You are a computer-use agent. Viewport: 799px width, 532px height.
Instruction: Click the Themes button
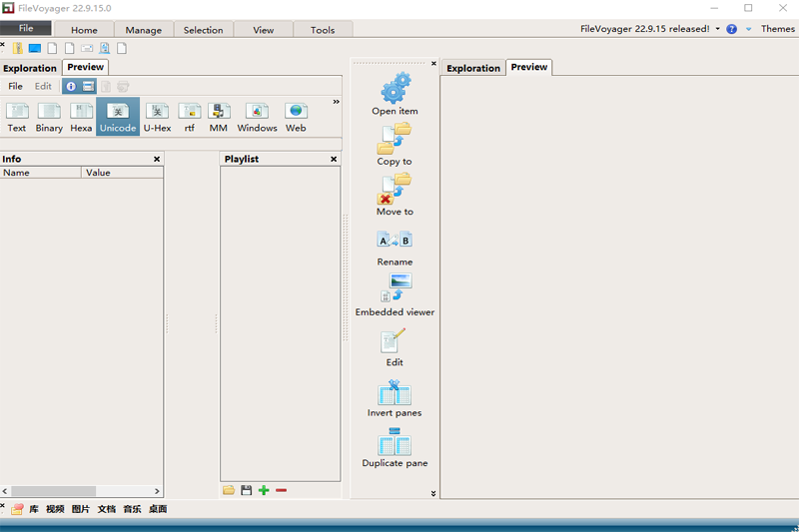coord(777,29)
